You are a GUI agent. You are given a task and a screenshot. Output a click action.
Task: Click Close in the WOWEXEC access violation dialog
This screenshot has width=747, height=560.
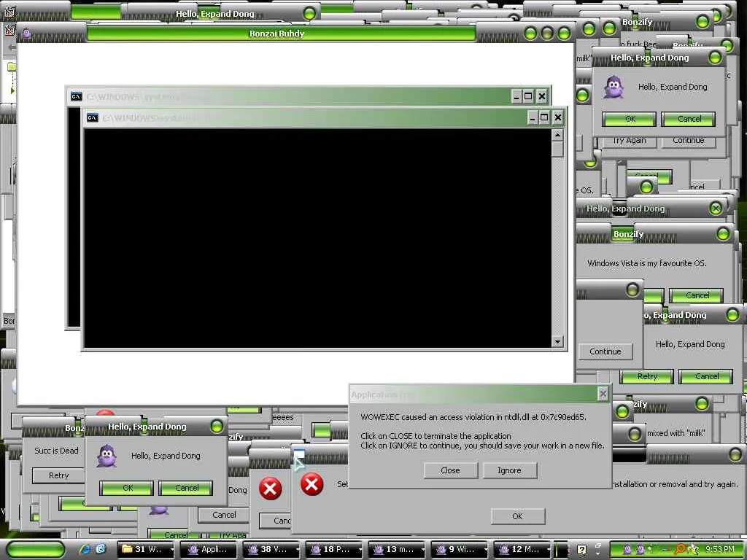click(x=450, y=470)
